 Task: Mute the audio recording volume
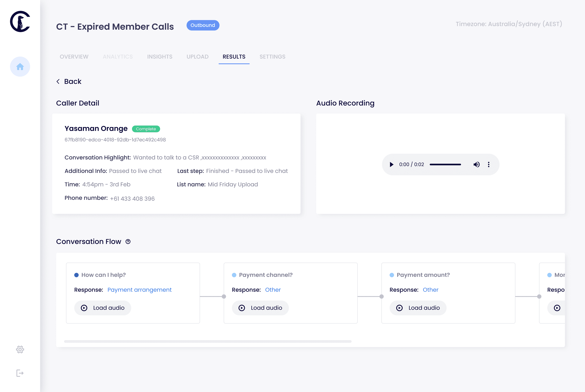click(x=476, y=165)
